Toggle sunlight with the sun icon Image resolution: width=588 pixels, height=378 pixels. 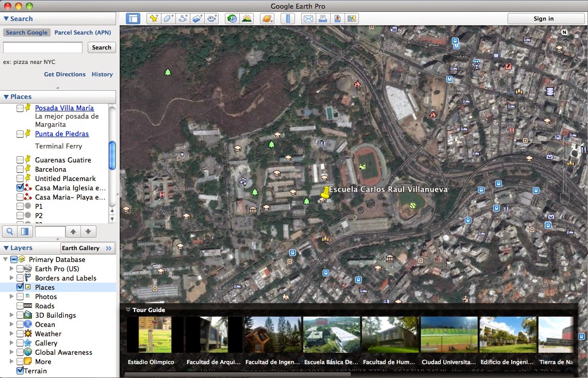click(x=246, y=18)
